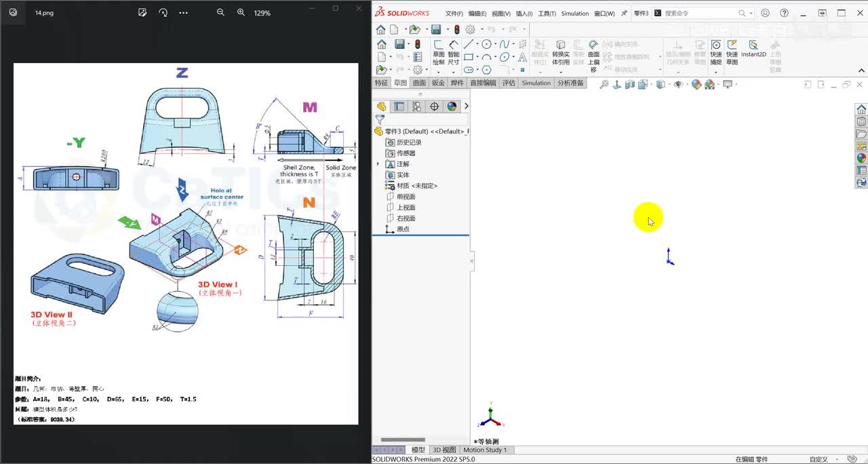The height and width of the screenshot is (464, 868).
Task: Open dropdown beside Line tool
Action: pos(477,44)
